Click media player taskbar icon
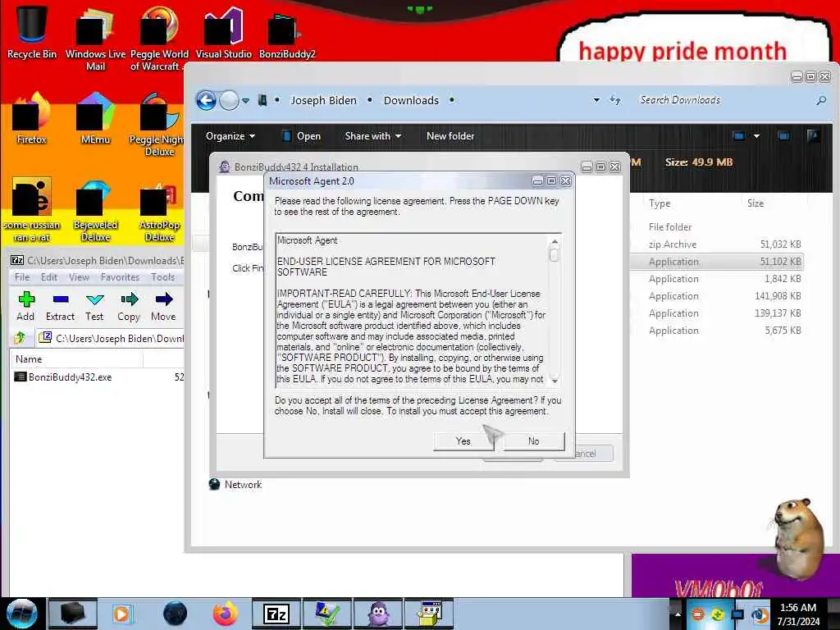 tap(121, 614)
